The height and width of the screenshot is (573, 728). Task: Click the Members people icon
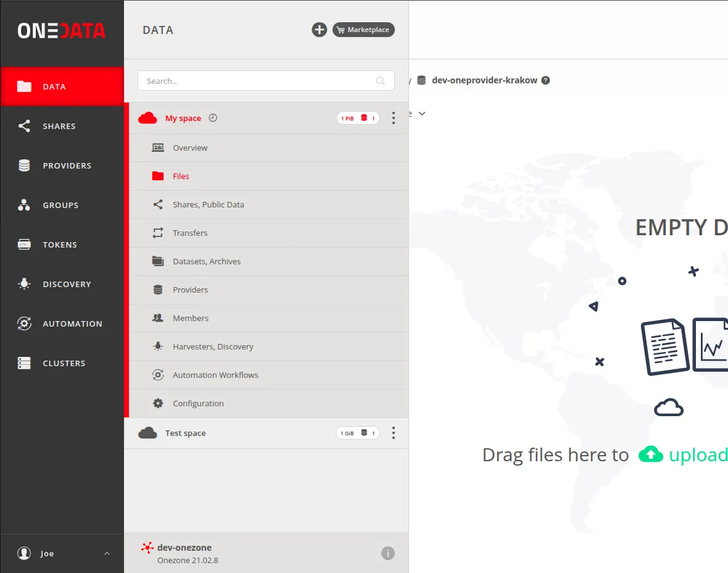(158, 318)
